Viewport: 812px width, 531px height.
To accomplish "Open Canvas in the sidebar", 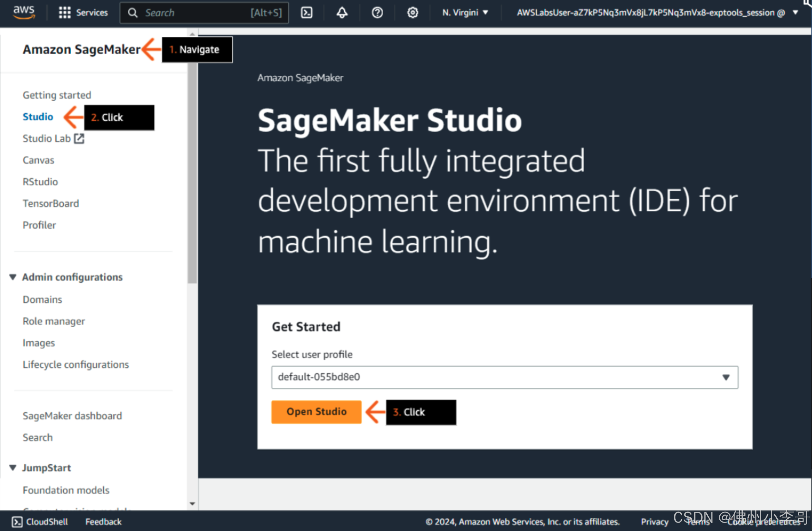I will (39, 160).
